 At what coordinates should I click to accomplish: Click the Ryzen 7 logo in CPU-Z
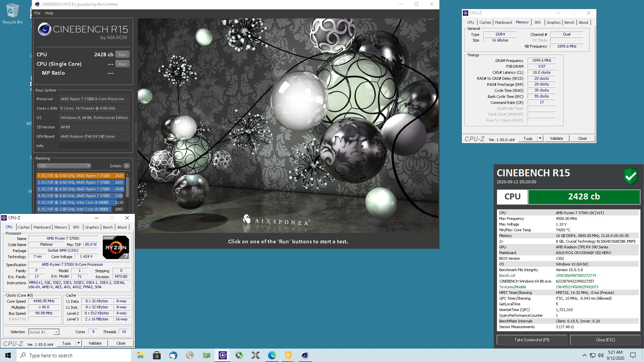tap(116, 247)
